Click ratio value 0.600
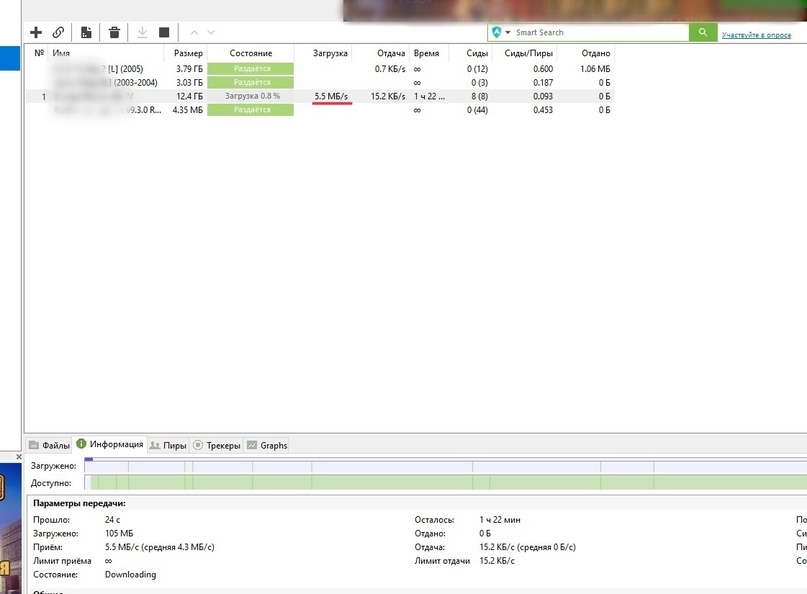Image resolution: width=807 pixels, height=594 pixels. [543, 68]
